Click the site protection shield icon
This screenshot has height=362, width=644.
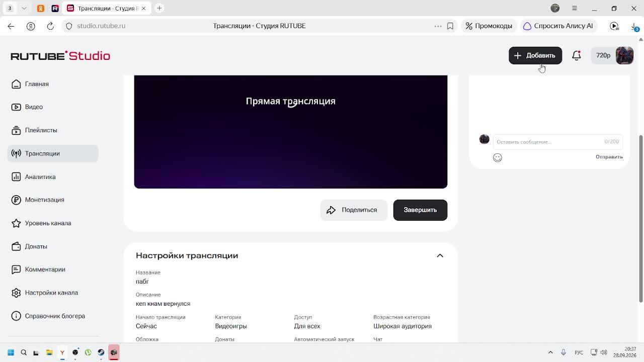click(x=69, y=26)
